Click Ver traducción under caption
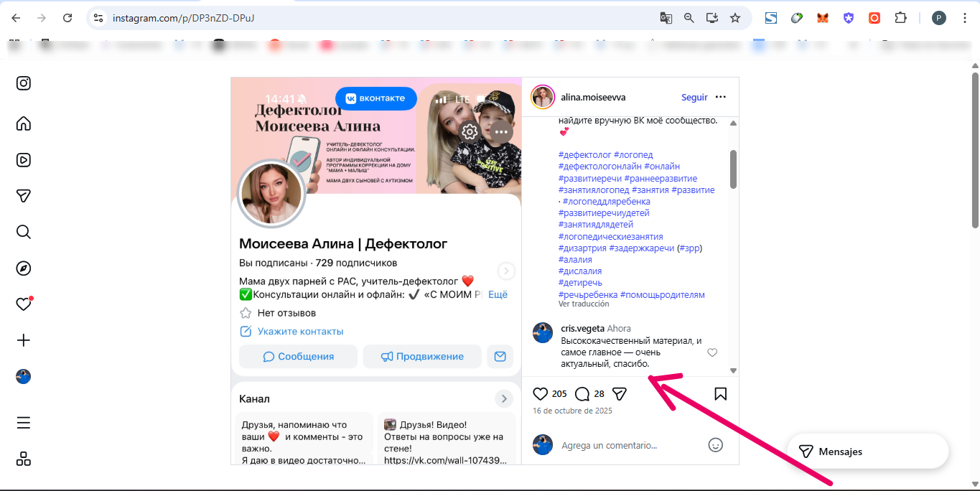The image size is (980, 491). click(x=584, y=304)
